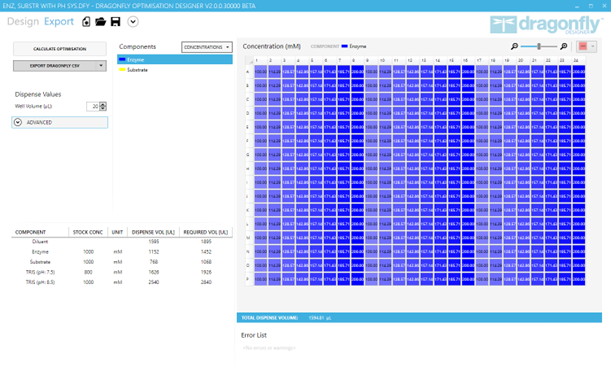The width and height of the screenshot is (611, 367).
Task: Click the select-all corner of plate grid
Action: tap(249, 60)
